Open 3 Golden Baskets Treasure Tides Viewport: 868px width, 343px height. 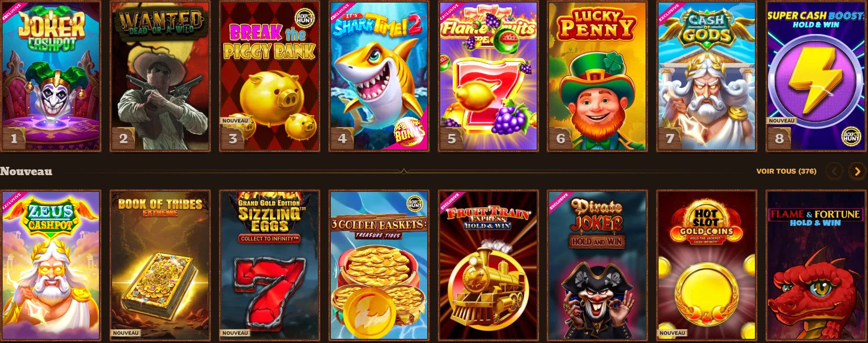coord(379,266)
